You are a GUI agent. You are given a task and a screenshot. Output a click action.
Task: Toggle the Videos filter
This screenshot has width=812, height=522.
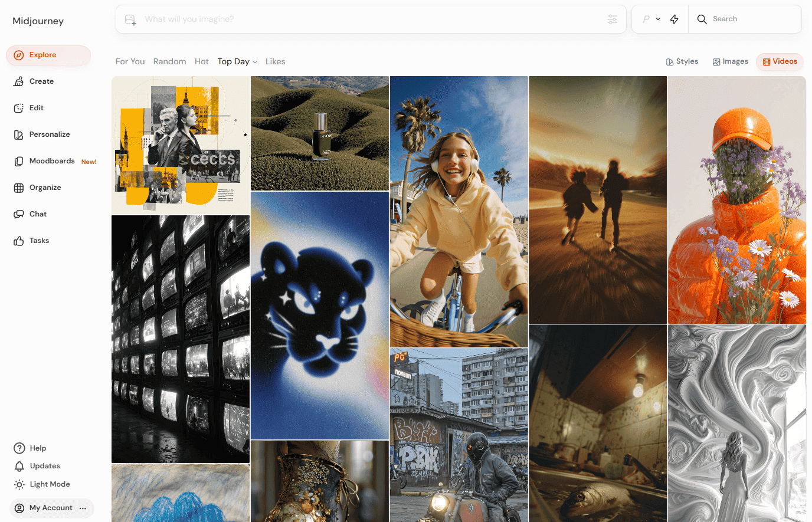click(x=780, y=61)
